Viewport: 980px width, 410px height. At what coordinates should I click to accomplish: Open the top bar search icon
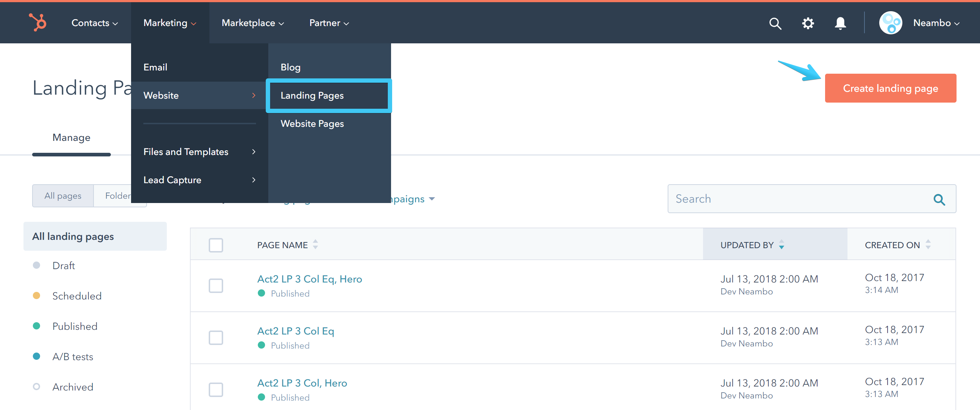(775, 23)
